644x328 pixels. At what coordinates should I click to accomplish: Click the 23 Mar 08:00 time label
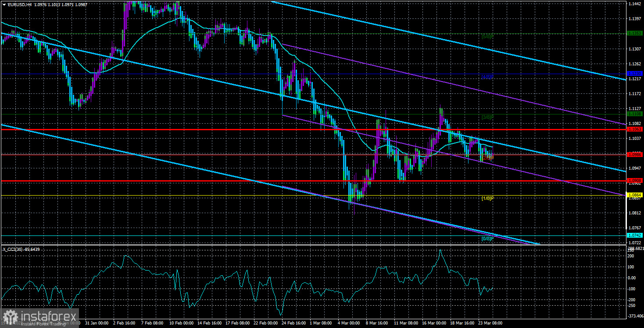click(x=490, y=323)
